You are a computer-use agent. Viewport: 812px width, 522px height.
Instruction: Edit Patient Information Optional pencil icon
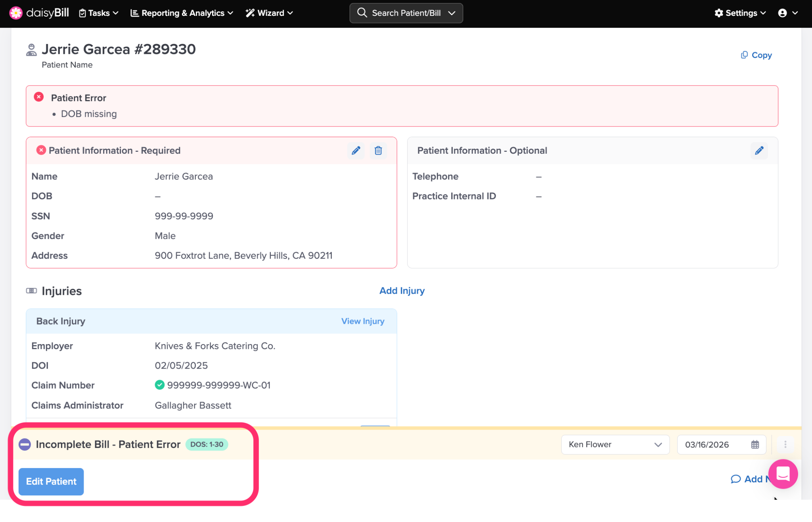[759, 151]
